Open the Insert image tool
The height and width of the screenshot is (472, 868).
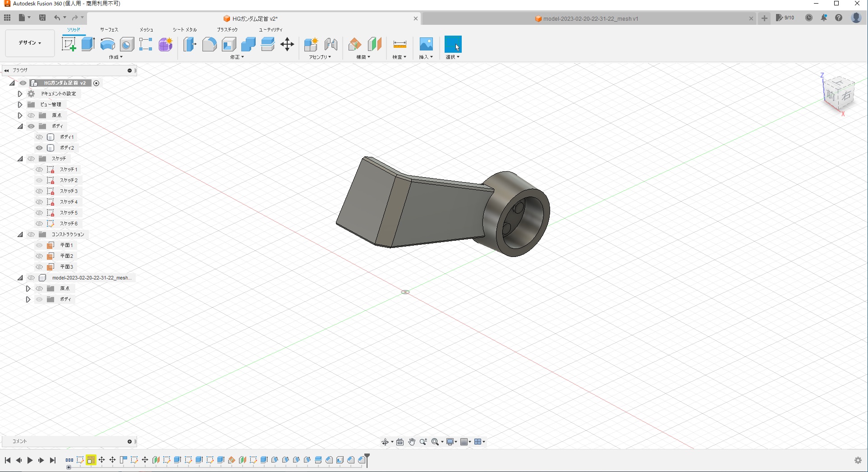pyautogui.click(x=426, y=44)
